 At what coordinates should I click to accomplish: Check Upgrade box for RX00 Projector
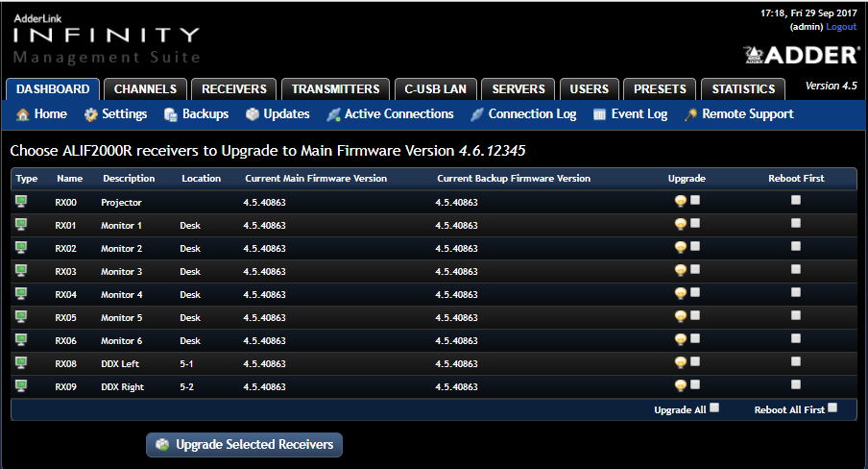(x=695, y=200)
